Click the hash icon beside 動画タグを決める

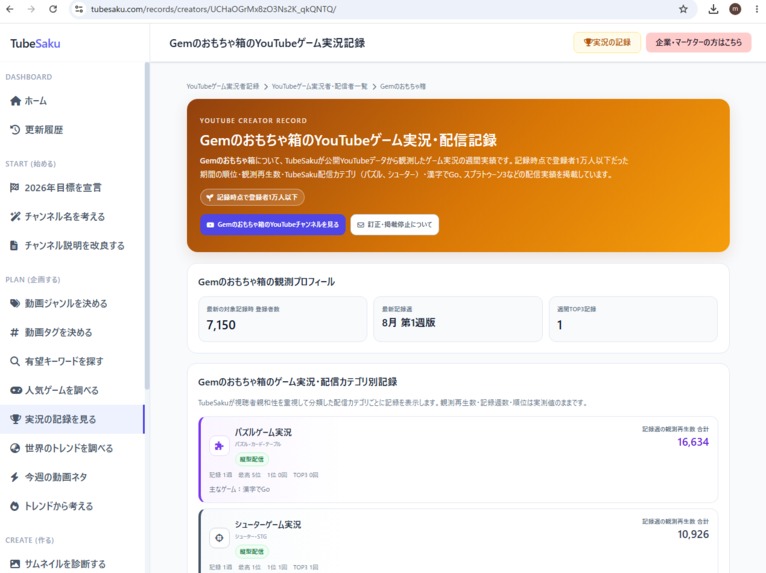click(x=15, y=332)
